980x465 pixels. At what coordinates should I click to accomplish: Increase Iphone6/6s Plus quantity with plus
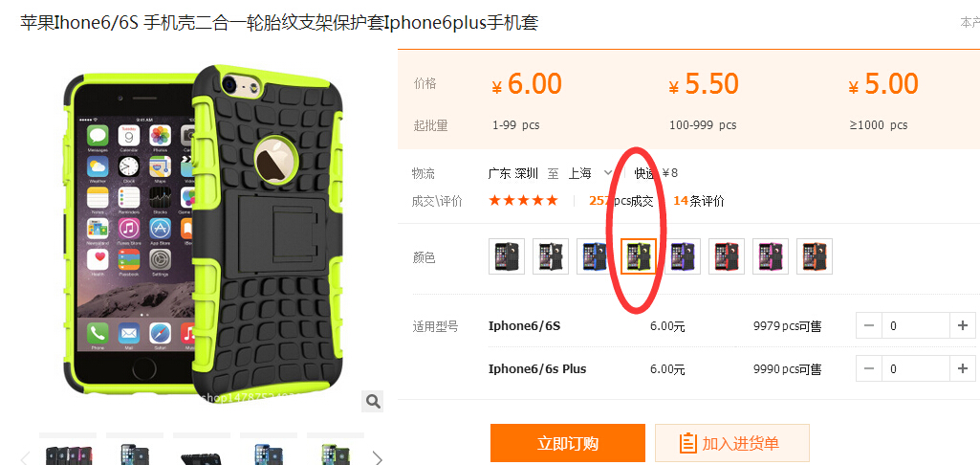[x=963, y=368]
